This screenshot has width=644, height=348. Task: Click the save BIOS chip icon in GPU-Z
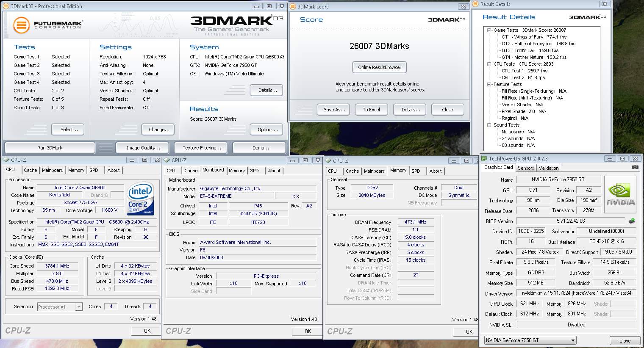[x=631, y=221]
